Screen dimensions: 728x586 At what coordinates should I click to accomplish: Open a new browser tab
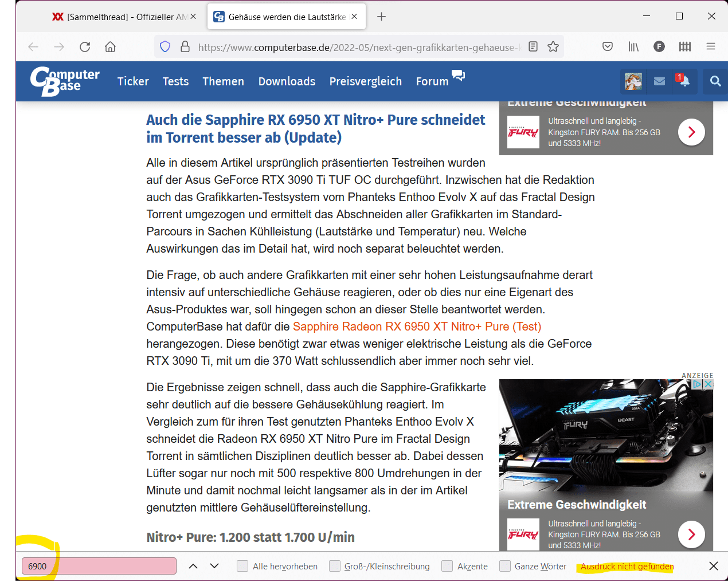point(381,17)
